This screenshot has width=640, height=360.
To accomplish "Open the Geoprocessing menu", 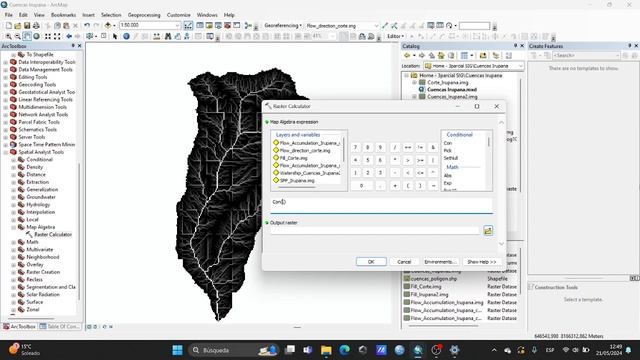I will click(144, 15).
